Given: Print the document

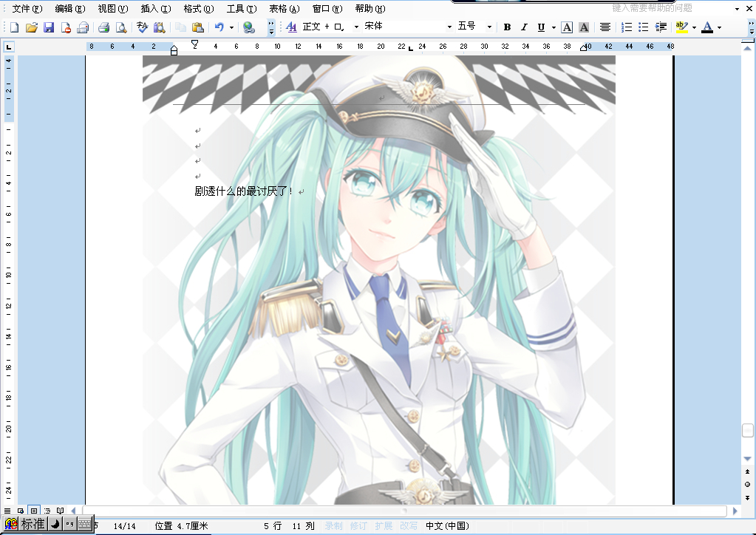Looking at the screenshot, I should click(x=103, y=27).
